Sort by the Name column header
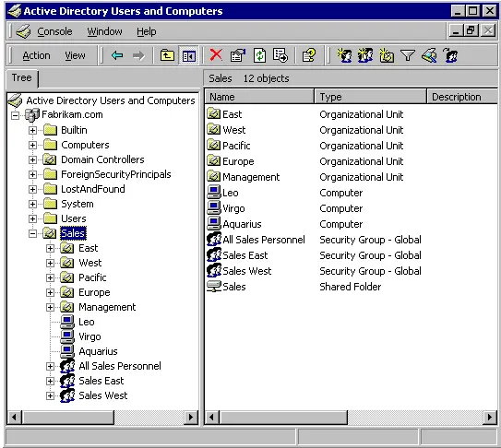This screenshot has height=448, width=501. point(259,97)
